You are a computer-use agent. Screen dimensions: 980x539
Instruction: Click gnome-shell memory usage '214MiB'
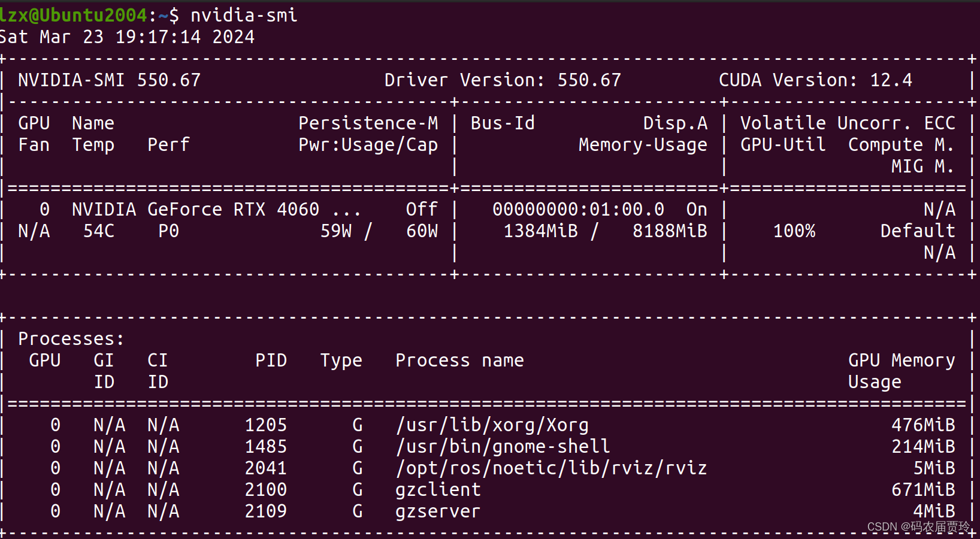(x=923, y=447)
